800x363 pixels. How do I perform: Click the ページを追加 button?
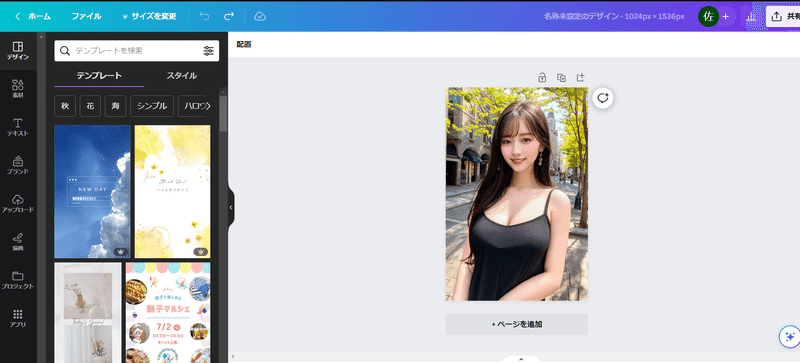[x=517, y=324]
